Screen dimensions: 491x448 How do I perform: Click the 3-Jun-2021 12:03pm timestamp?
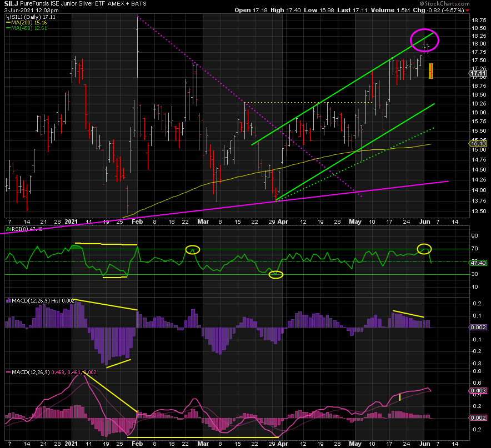pyautogui.click(x=31, y=10)
